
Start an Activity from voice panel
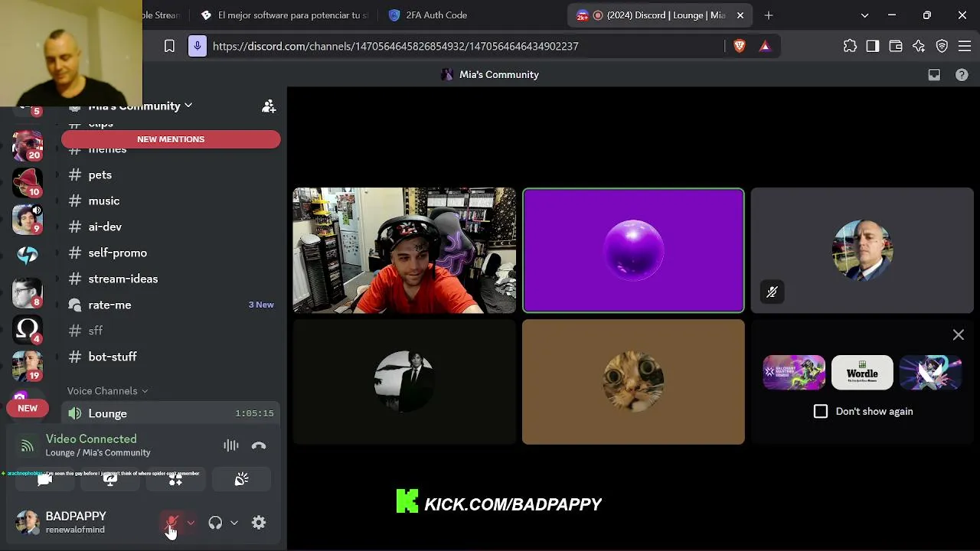pos(175,480)
